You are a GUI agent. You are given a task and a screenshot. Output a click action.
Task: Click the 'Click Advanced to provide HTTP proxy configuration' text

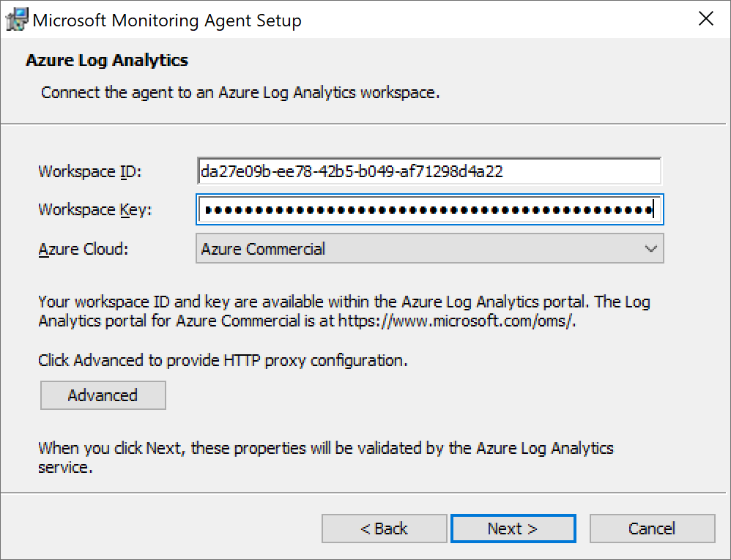(223, 361)
